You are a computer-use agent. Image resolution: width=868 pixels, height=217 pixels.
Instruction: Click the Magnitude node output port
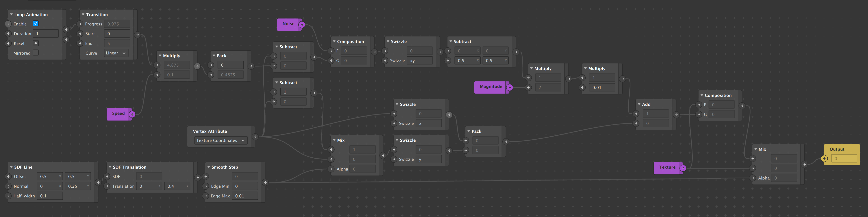click(510, 87)
